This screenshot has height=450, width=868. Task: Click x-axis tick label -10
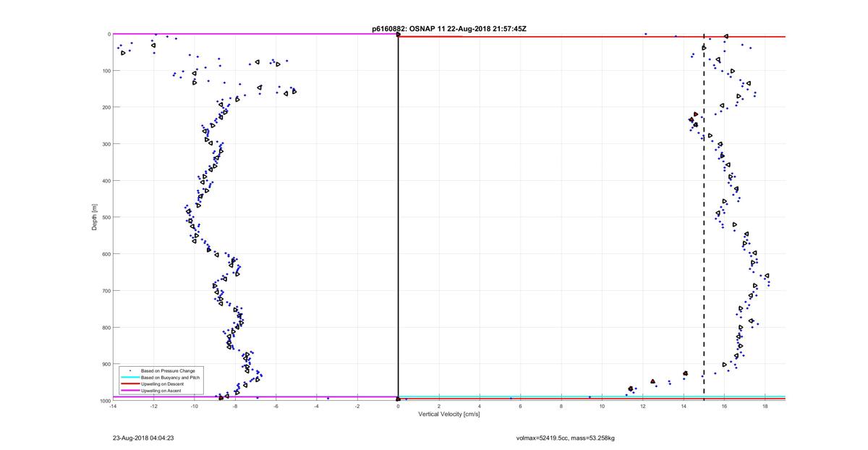pyautogui.click(x=194, y=407)
